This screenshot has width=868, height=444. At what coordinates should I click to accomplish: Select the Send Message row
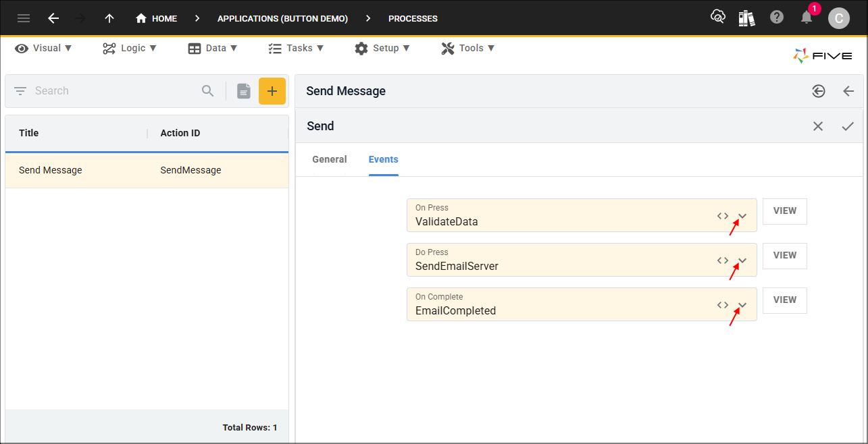click(147, 170)
